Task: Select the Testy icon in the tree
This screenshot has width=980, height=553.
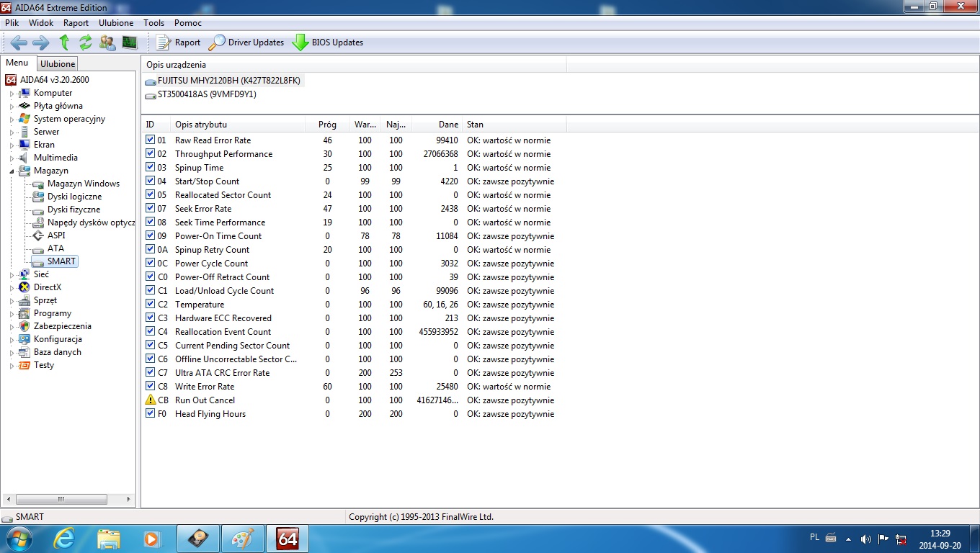Action: (x=25, y=365)
